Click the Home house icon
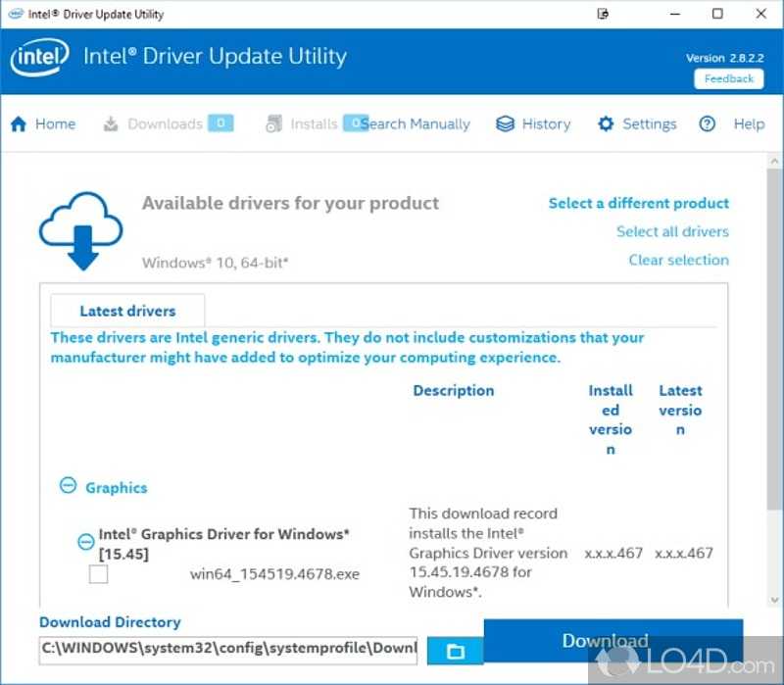 [19, 124]
